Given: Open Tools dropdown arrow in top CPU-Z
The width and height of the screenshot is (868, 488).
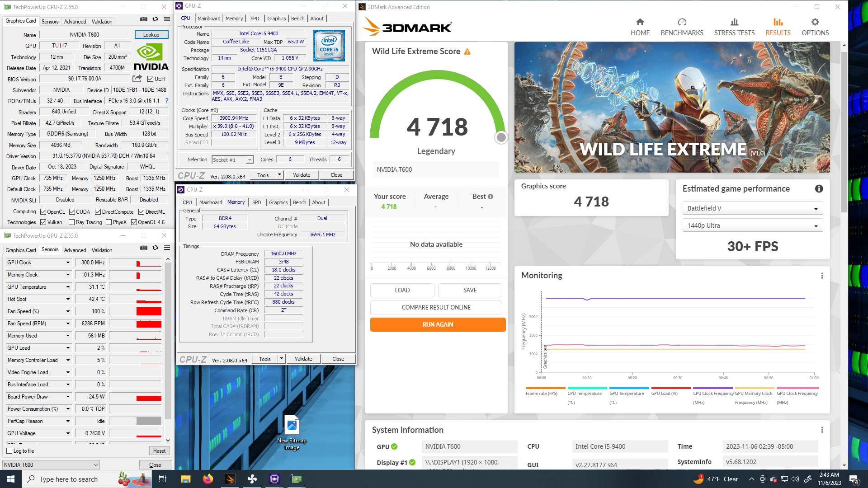Looking at the screenshot, I should 279,175.
